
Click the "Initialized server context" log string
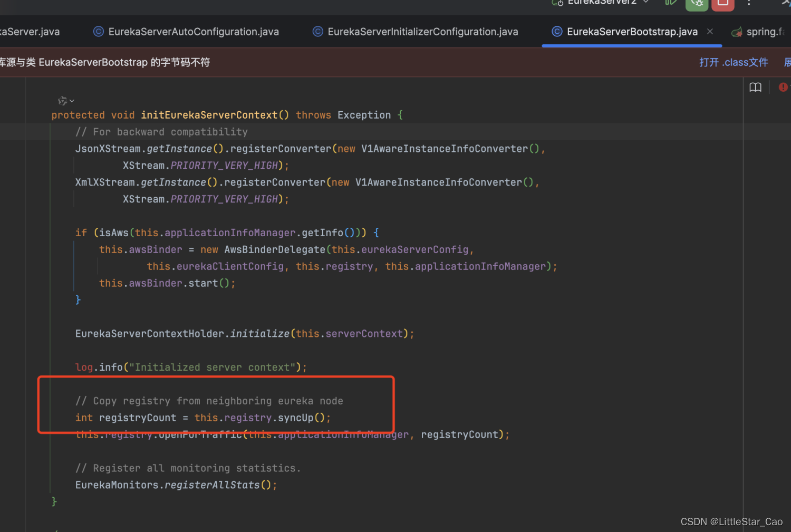point(213,367)
